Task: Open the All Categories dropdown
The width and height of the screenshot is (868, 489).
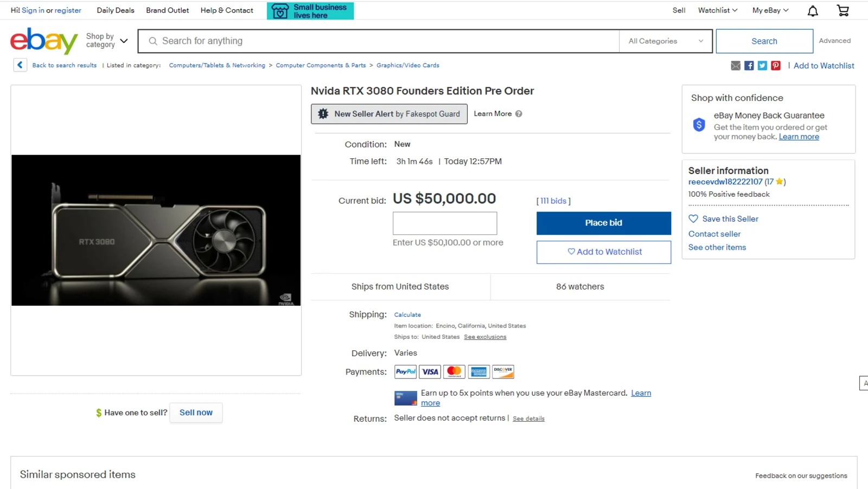Action: click(x=665, y=41)
